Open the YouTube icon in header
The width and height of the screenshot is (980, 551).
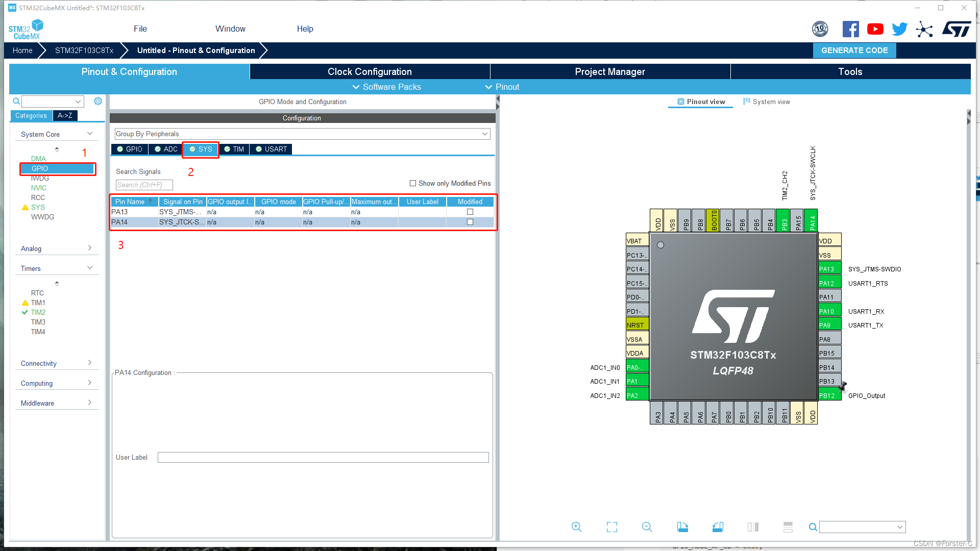pyautogui.click(x=875, y=29)
